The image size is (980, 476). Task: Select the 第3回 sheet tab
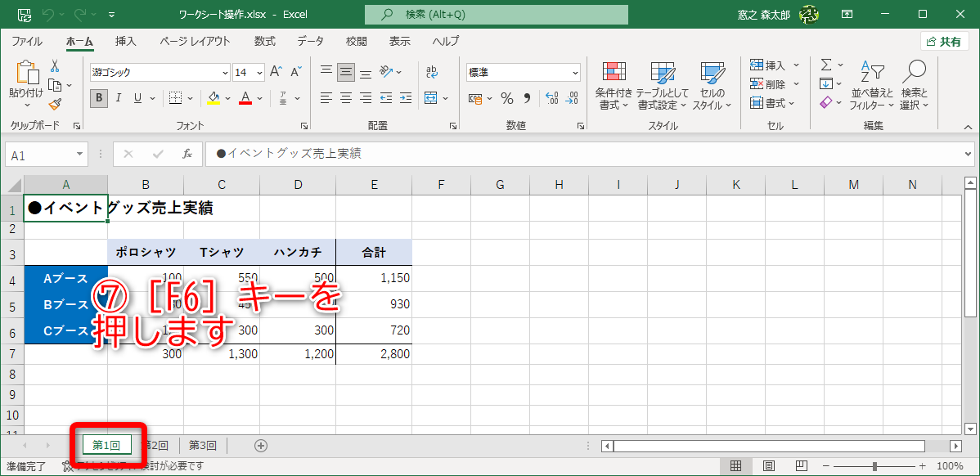[201, 445]
